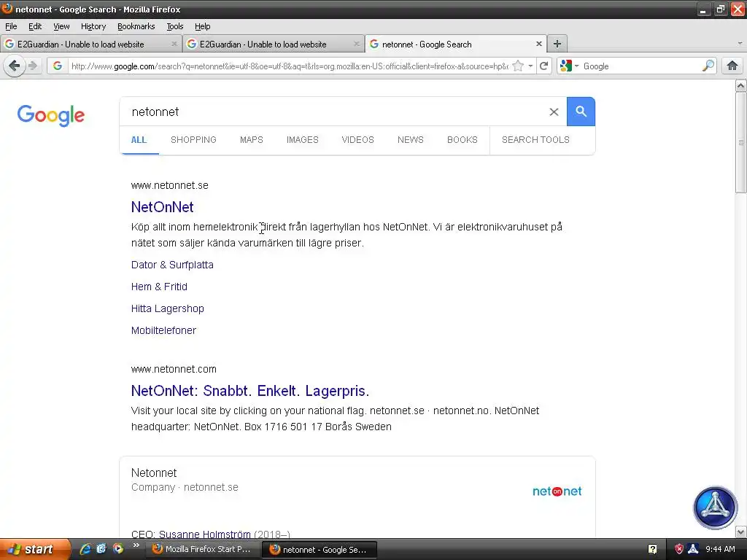Image resolution: width=747 pixels, height=560 pixels.
Task: Click the netonnet company logo
Action: (557, 491)
